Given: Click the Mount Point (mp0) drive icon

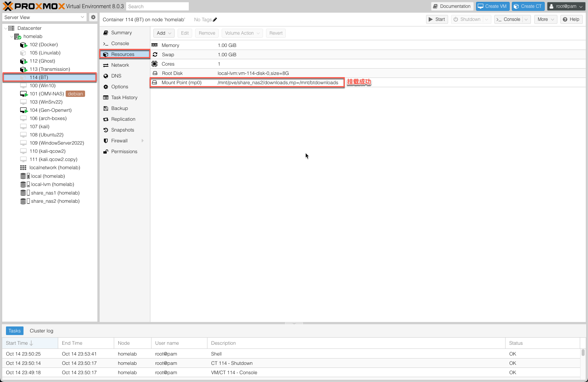Looking at the screenshot, I should click(x=154, y=82).
